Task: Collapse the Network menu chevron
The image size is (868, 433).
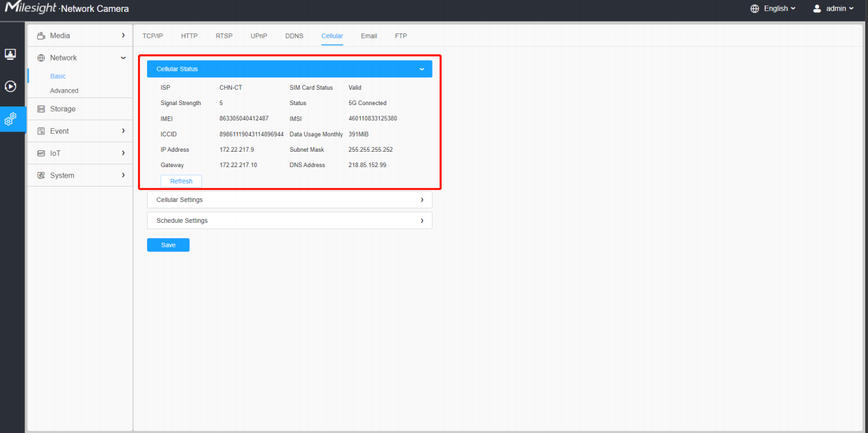Action: [x=123, y=58]
